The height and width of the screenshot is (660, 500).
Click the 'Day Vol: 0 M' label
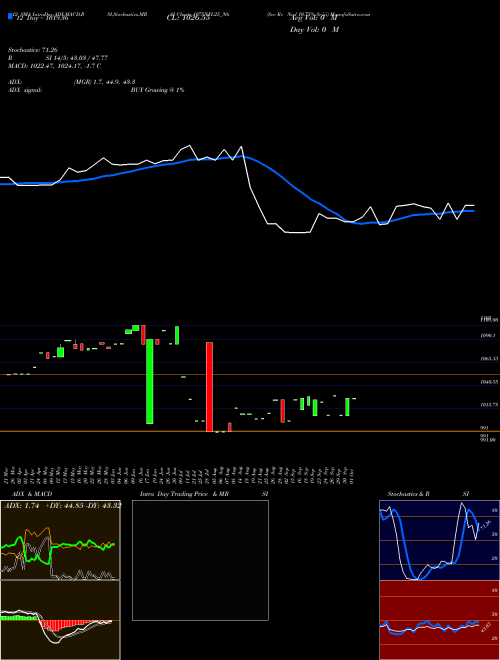click(x=314, y=30)
